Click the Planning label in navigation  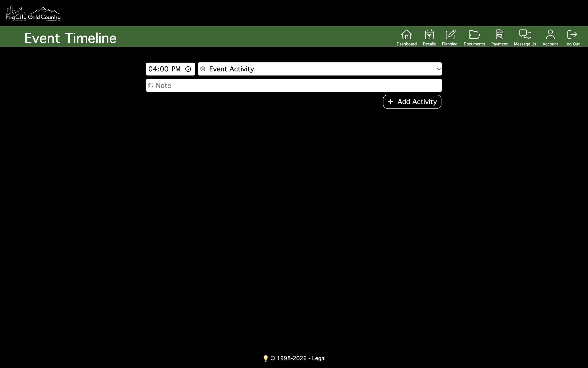pos(449,44)
